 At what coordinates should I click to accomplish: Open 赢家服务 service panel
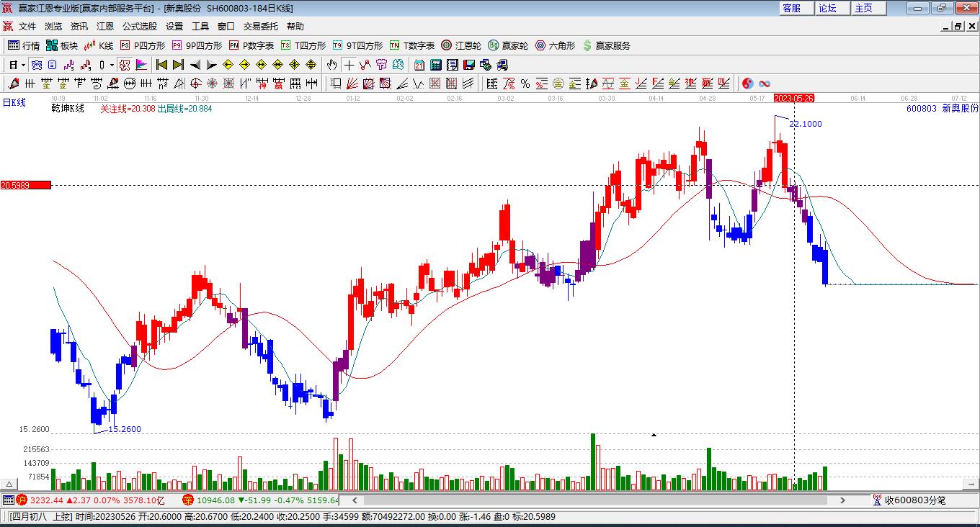click(x=606, y=45)
